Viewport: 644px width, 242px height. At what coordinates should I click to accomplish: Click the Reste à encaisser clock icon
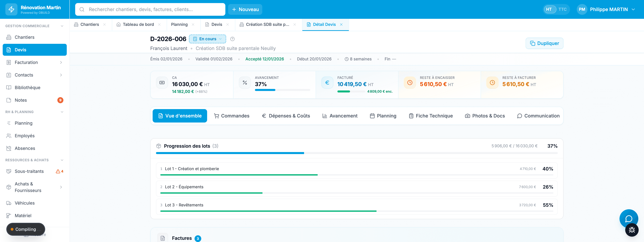[x=410, y=83]
